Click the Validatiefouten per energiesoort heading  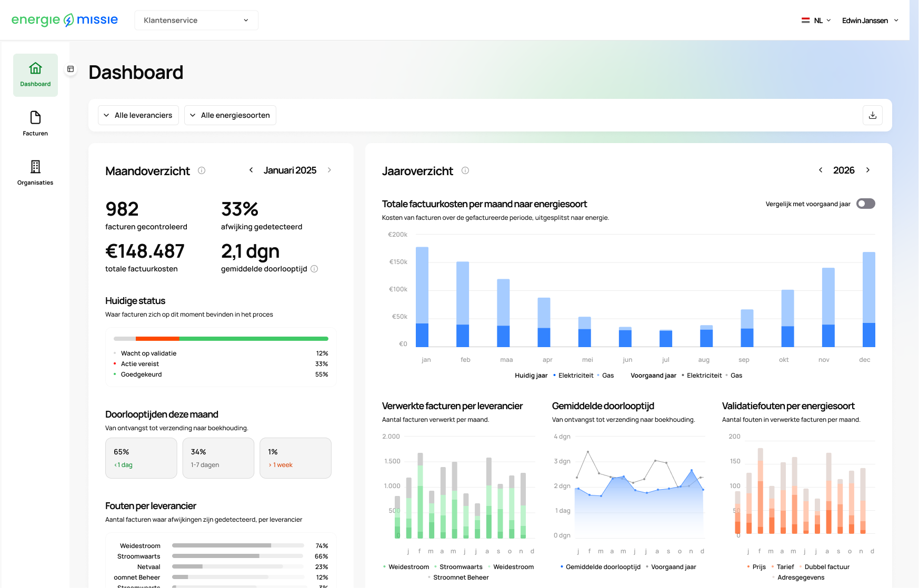pos(788,406)
